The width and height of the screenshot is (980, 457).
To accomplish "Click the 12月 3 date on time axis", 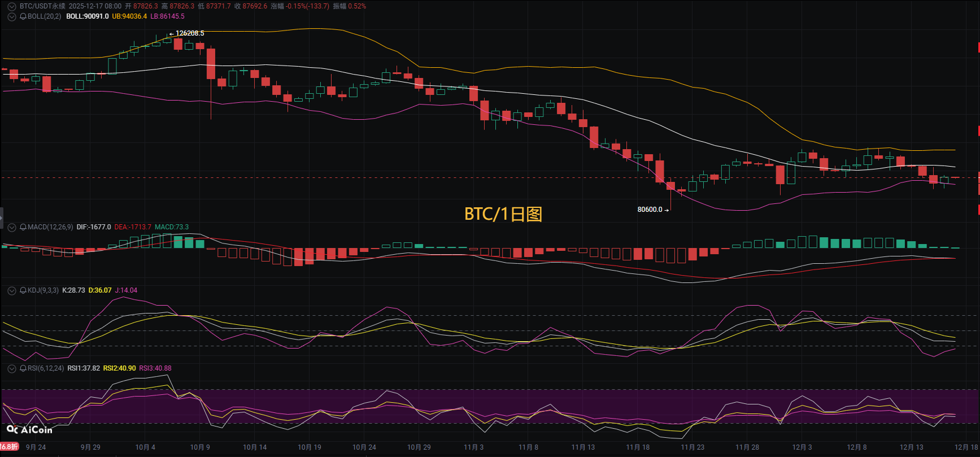I will 802,447.
